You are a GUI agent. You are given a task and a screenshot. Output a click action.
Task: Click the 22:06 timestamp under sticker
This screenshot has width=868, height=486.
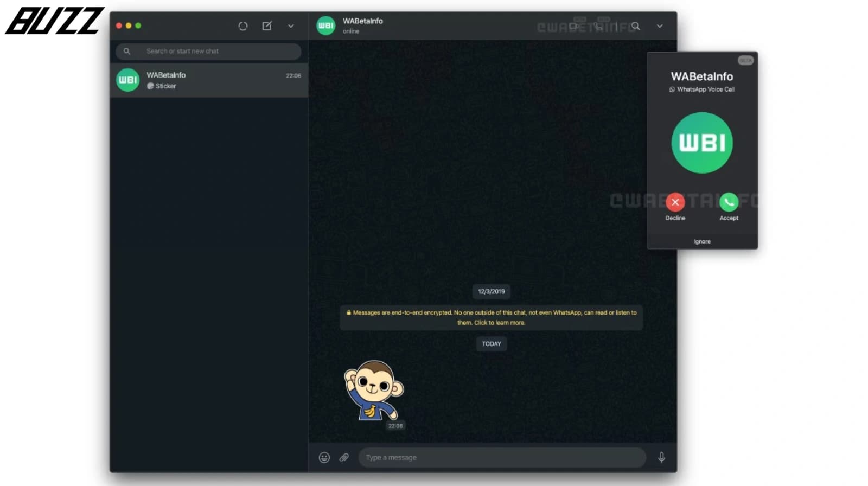(395, 426)
